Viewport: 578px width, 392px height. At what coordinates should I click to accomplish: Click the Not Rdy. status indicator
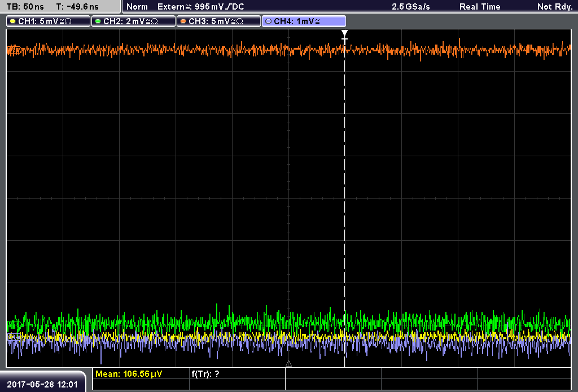pos(554,7)
